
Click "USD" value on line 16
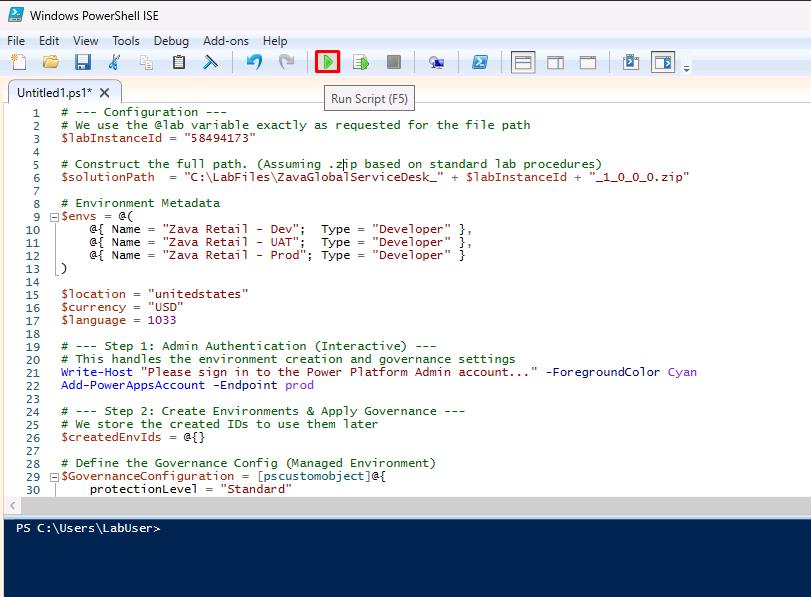(166, 307)
